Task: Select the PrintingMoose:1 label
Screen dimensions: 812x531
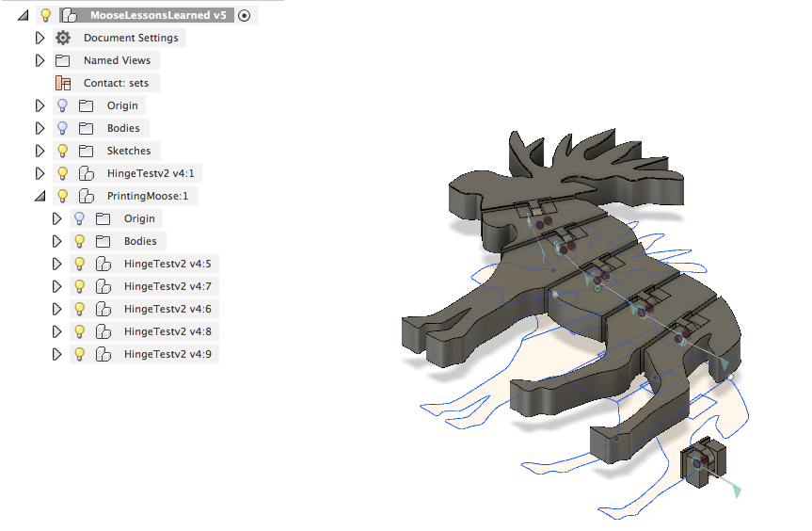Action: click(148, 196)
